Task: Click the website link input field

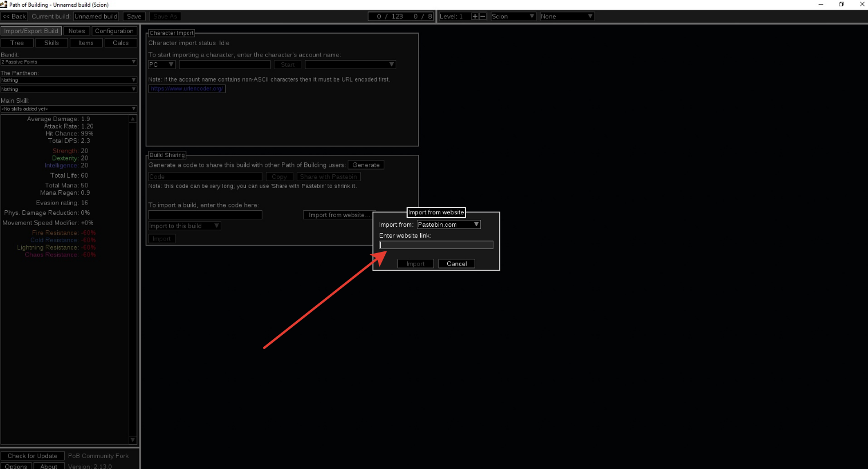Action: tap(436, 245)
